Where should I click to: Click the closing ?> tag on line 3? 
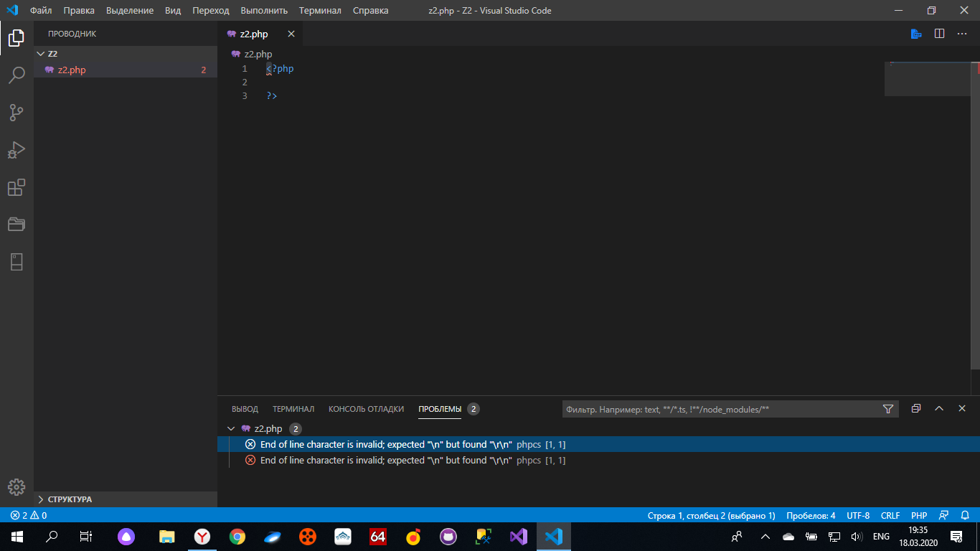coord(272,96)
